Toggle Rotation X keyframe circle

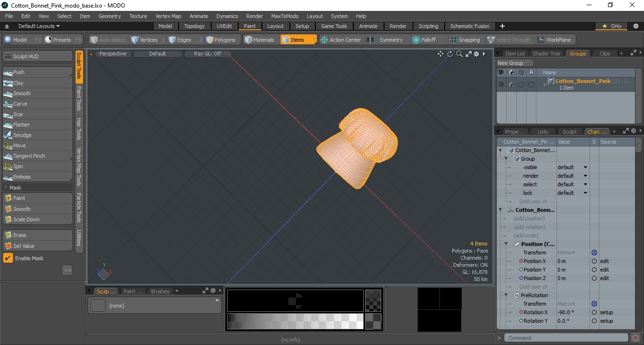594,312
